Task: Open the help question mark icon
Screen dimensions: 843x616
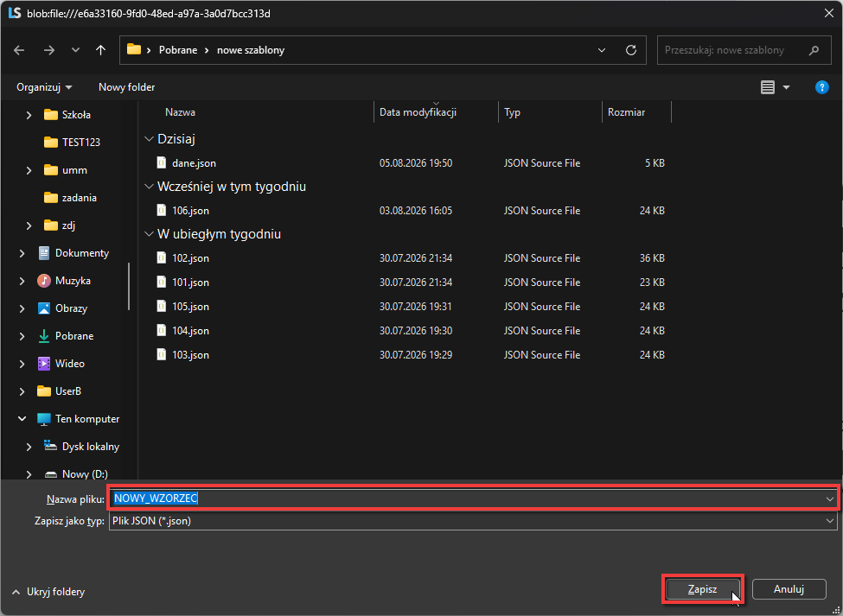Action: [821, 87]
